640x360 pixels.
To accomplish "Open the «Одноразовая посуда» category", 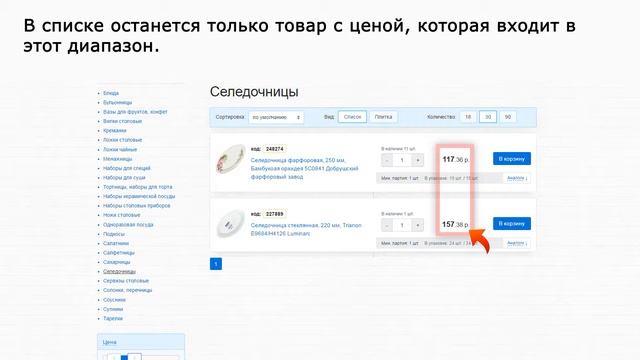I will point(128,224).
